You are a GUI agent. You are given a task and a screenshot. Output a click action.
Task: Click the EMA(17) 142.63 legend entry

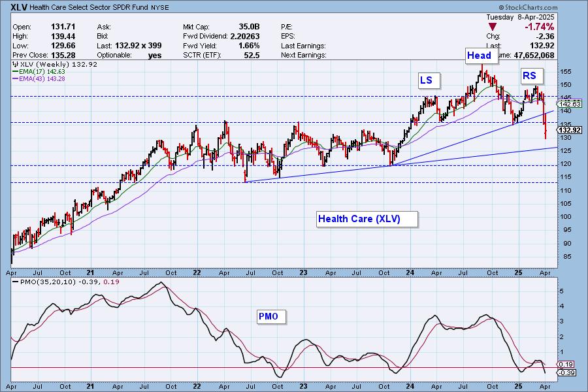coord(39,72)
